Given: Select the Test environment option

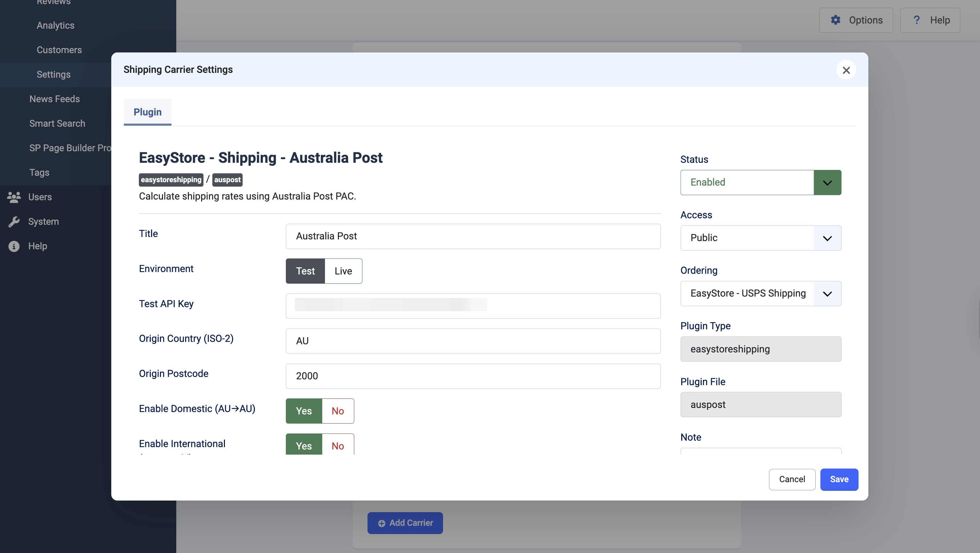Looking at the screenshot, I should point(305,271).
